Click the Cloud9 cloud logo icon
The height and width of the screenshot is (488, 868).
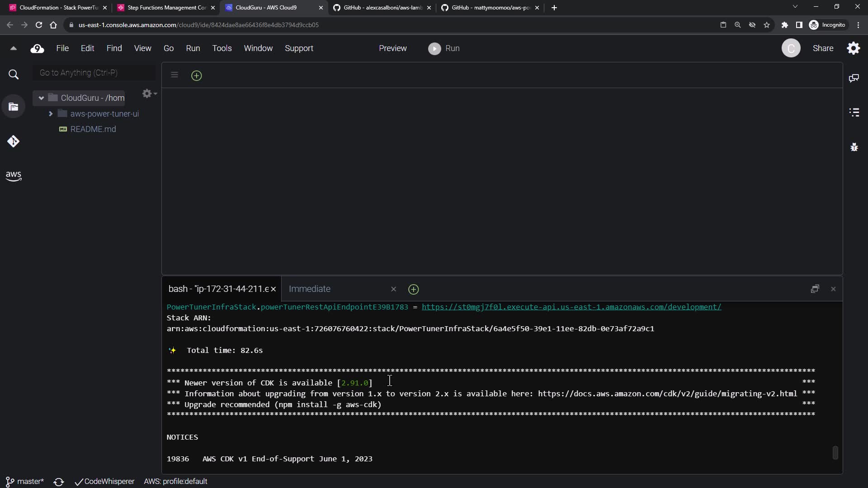(37, 48)
